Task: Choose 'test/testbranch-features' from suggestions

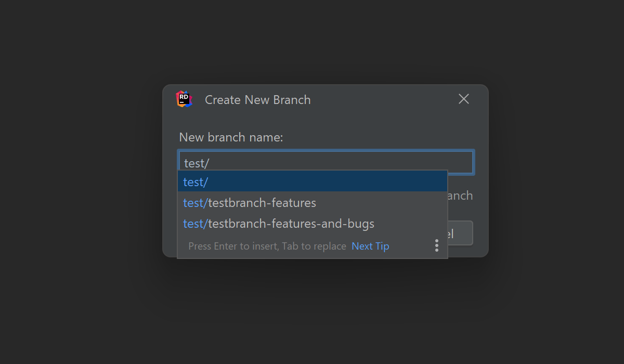Action: tap(250, 203)
